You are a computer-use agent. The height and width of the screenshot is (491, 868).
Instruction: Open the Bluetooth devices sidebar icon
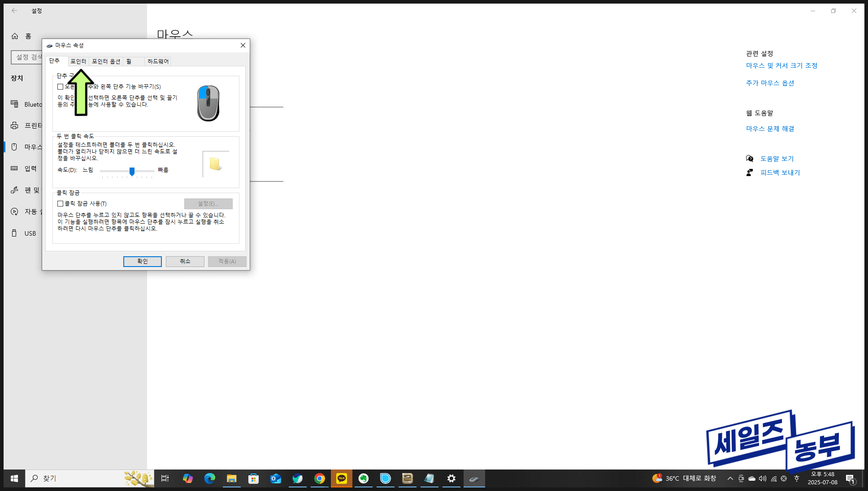click(x=14, y=104)
